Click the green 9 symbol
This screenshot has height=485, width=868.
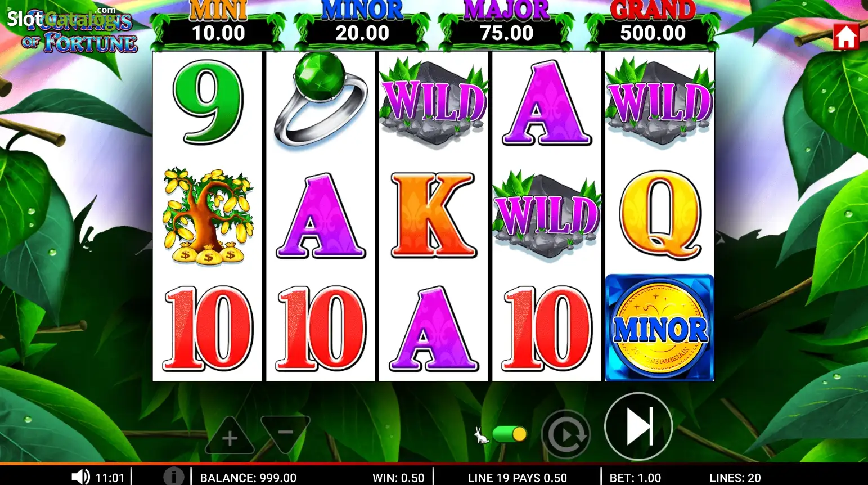tap(208, 101)
